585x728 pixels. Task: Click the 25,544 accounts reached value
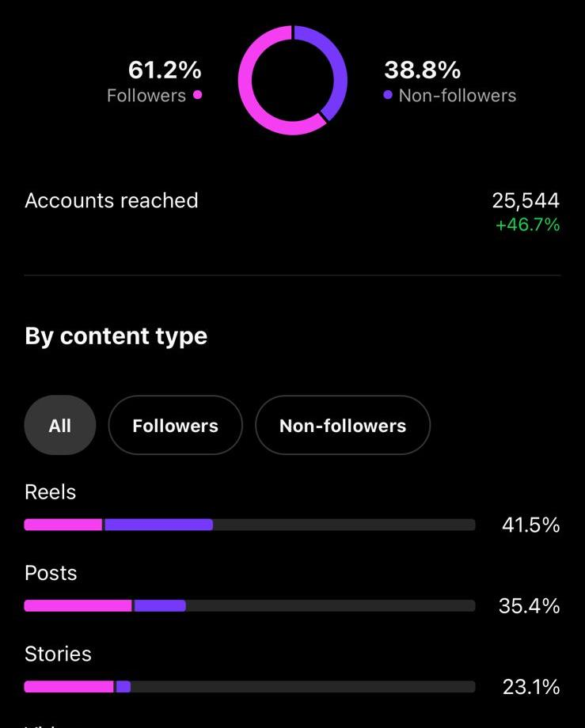click(526, 200)
